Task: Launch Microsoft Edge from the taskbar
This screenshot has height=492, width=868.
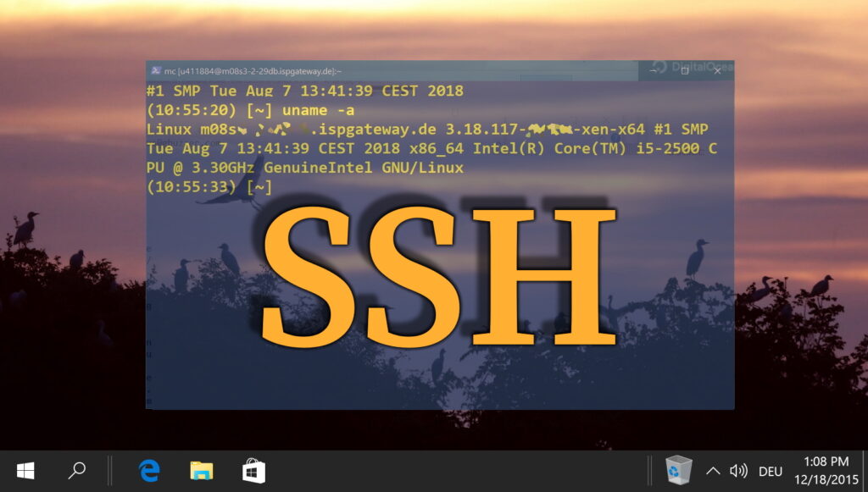Action: pyautogui.click(x=149, y=470)
